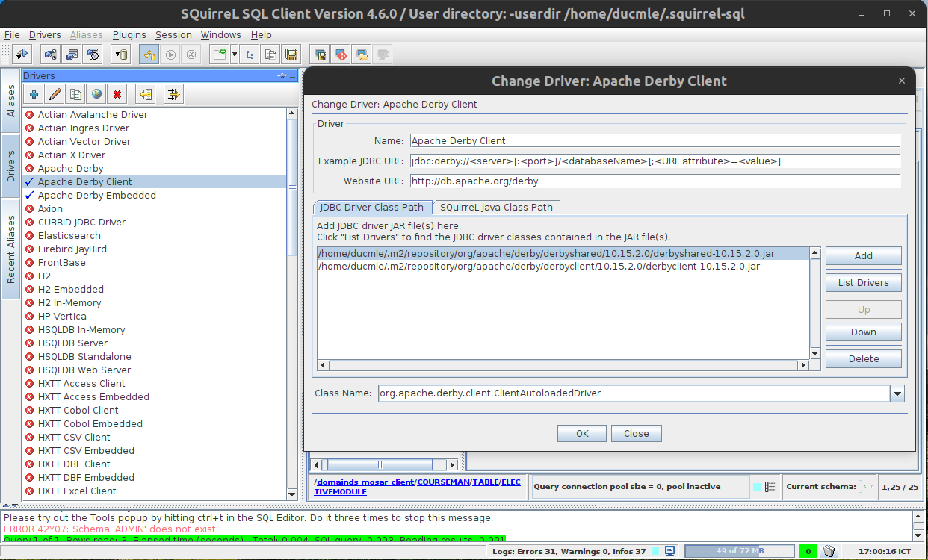
Task: Open the File menu
Action: (x=12, y=35)
